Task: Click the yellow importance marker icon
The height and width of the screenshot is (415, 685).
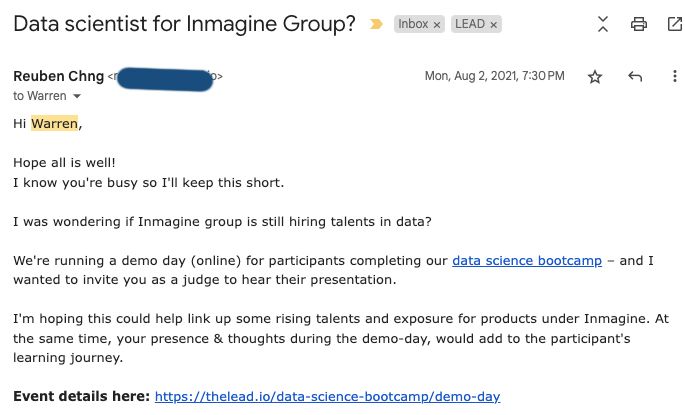Action: (x=376, y=24)
